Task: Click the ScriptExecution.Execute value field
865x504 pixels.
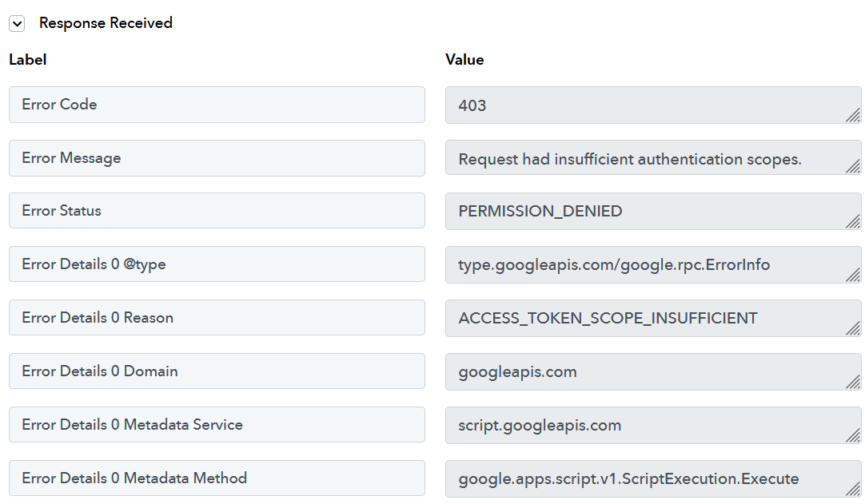Action: pos(653,478)
